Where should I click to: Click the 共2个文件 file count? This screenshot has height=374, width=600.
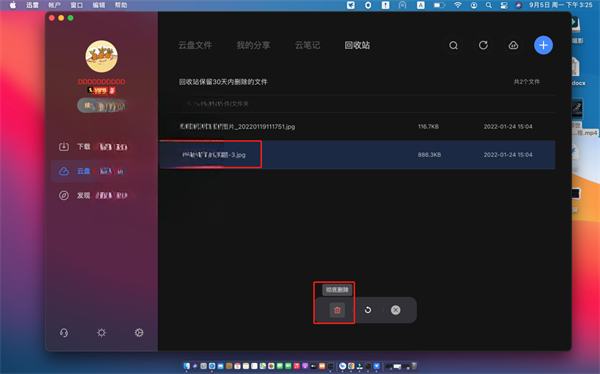(x=527, y=82)
